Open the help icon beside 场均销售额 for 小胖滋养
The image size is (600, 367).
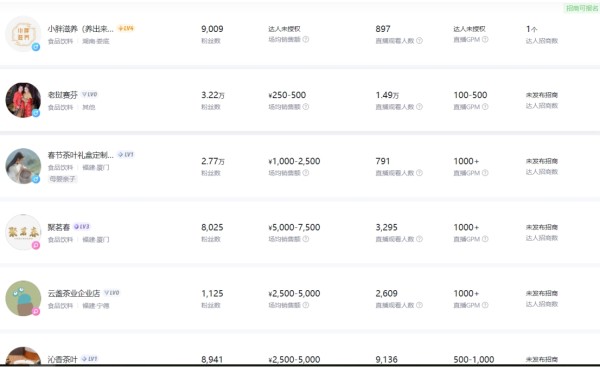(x=306, y=39)
